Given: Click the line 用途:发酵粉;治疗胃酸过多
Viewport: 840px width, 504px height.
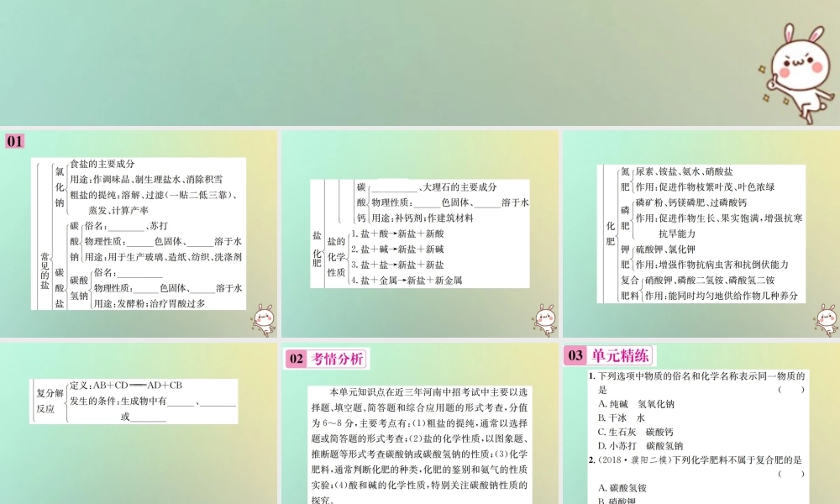Looking at the screenshot, I should point(150,304).
